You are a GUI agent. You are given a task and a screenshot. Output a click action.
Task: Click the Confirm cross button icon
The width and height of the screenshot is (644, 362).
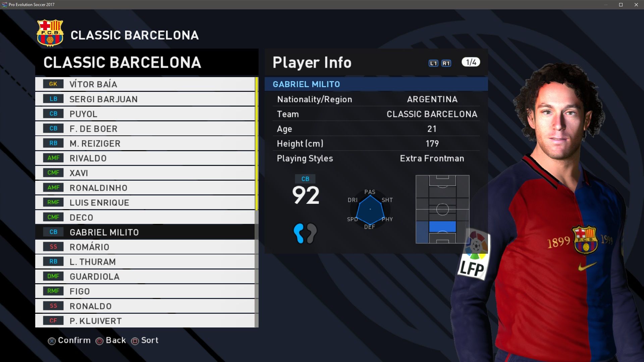tap(52, 341)
